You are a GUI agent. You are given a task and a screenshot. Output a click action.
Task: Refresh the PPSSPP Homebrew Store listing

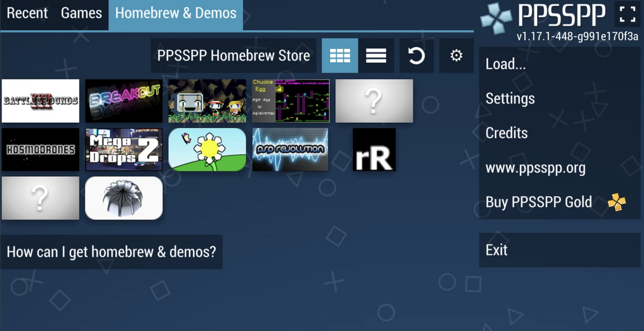416,55
